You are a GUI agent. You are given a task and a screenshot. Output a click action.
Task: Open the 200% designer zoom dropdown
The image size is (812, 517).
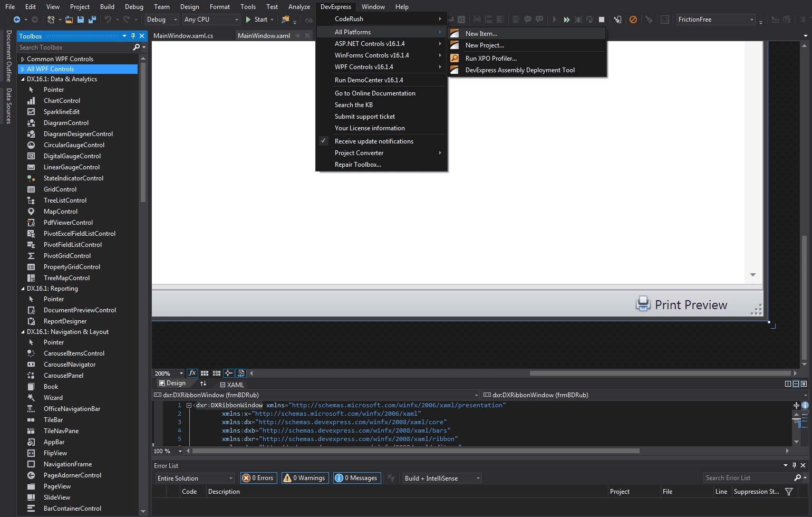click(x=169, y=374)
